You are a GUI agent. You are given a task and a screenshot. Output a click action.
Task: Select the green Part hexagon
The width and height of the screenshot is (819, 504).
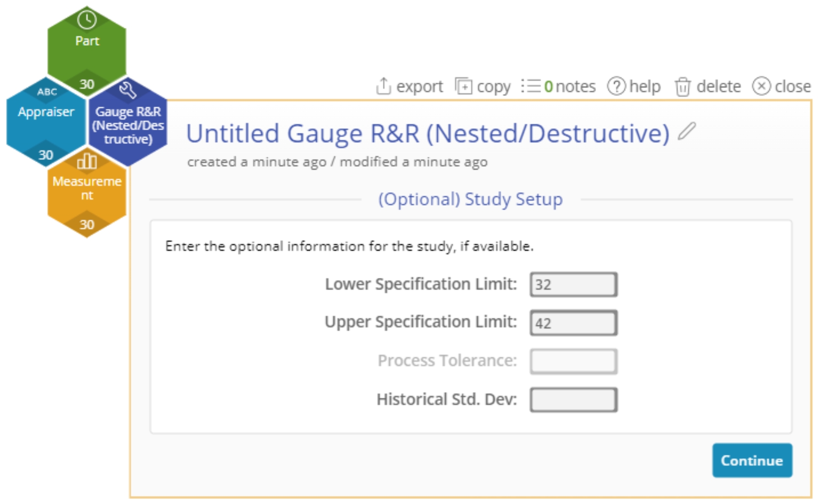click(87, 50)
